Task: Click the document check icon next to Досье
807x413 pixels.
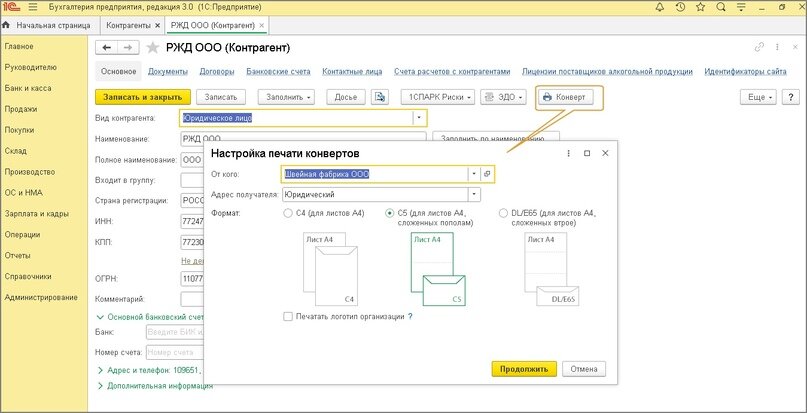Action: (x=380, y=97)
